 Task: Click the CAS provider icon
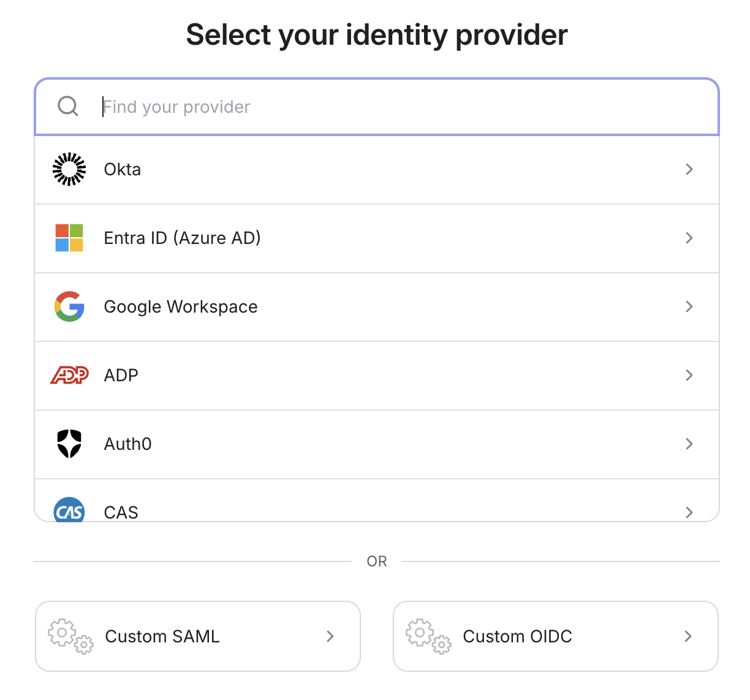point(69,511)
